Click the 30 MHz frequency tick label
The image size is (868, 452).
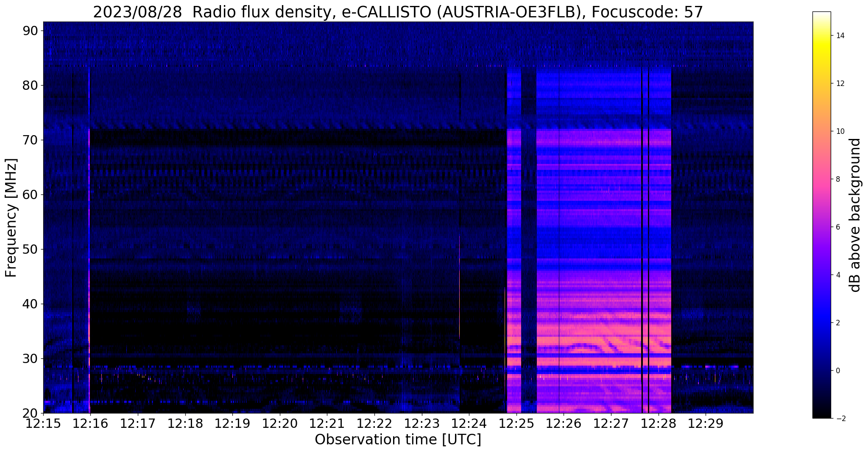pos(31,358)
